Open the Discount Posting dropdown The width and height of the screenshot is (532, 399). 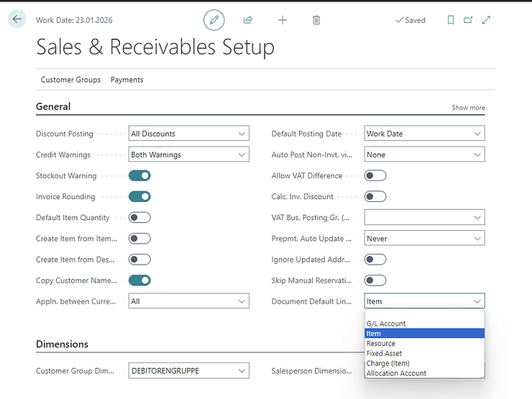[x=188, y=134]
